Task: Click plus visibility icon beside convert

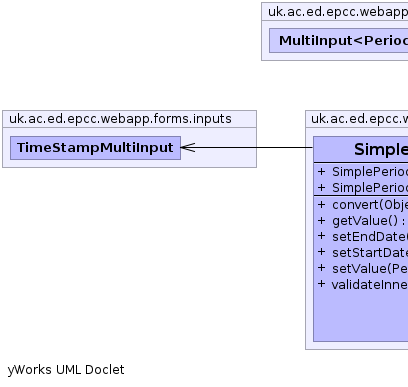Action: coord(321,204)
